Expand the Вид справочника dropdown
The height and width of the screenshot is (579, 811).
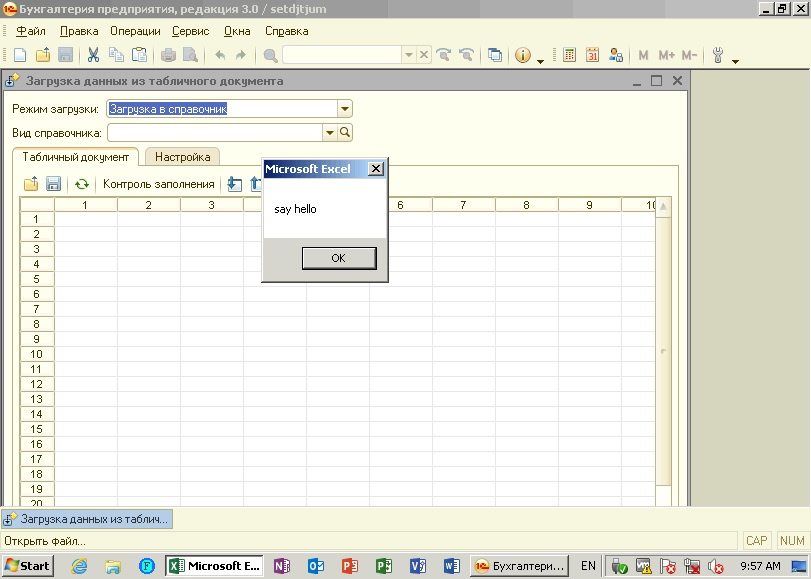click(328, 131)
